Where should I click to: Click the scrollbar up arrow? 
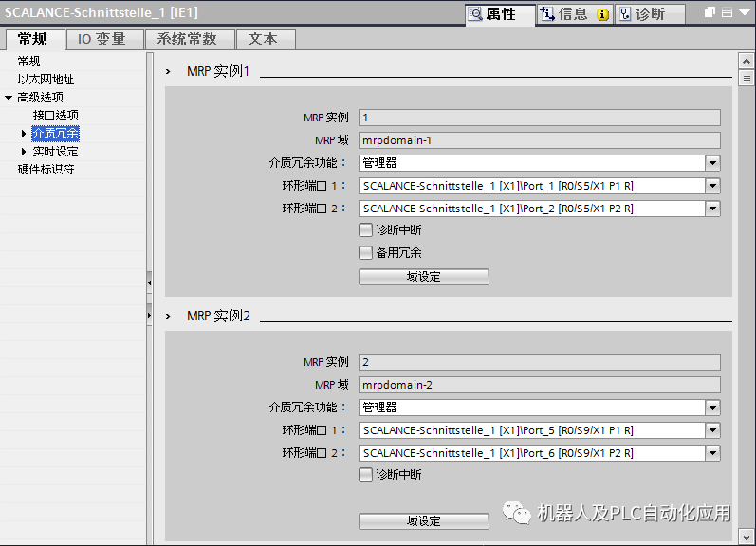[x=747, y=62]
